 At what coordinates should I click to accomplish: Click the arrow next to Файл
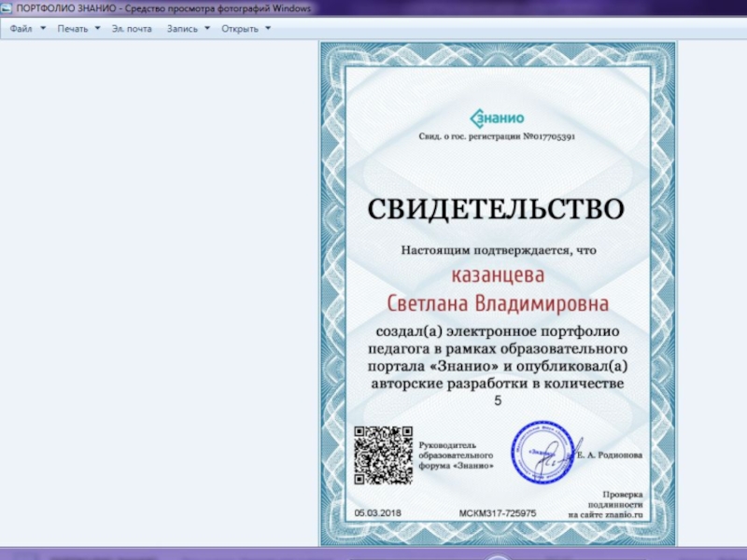click(43, 28)
